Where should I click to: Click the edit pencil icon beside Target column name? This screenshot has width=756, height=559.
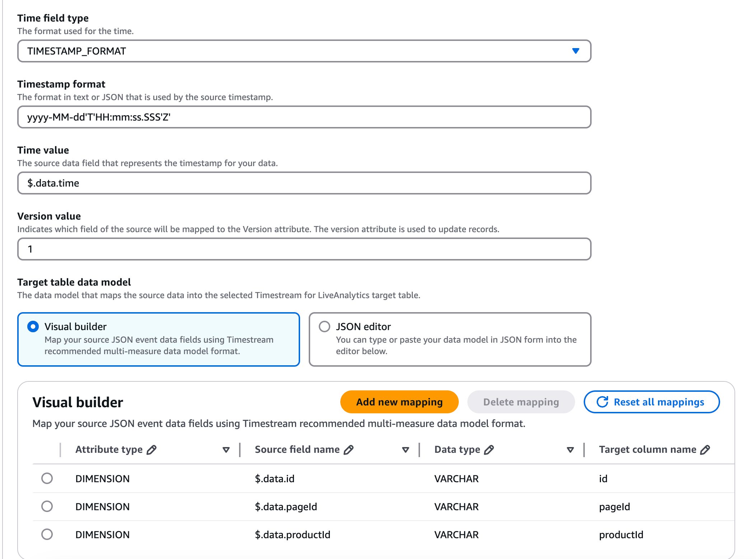coord(705,450)
